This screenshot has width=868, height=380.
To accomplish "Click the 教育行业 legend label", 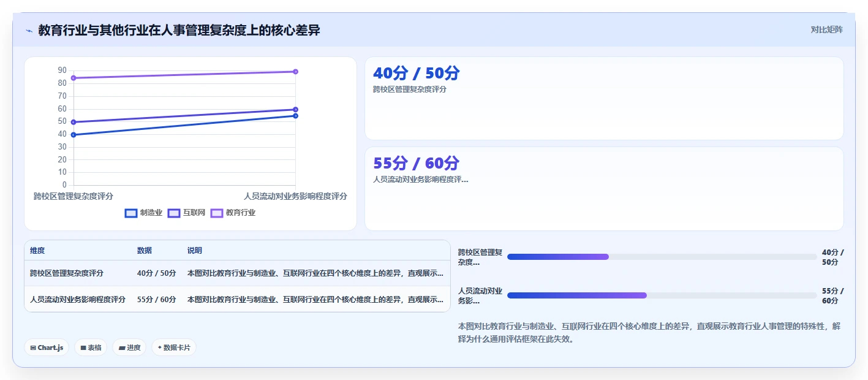I will (x=241, y=213).
